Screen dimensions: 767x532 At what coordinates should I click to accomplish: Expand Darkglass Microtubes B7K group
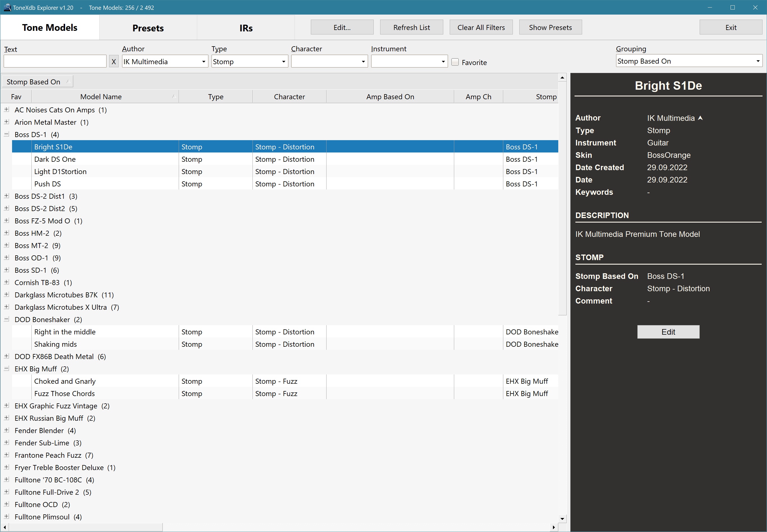(x=6, y=294)
